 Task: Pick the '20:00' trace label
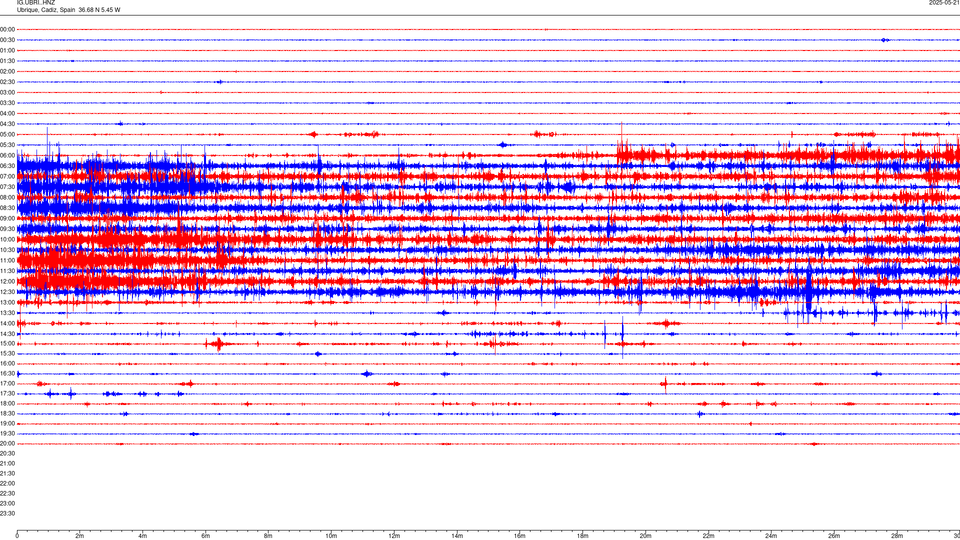pyautogui.click(x=7, y=444)
